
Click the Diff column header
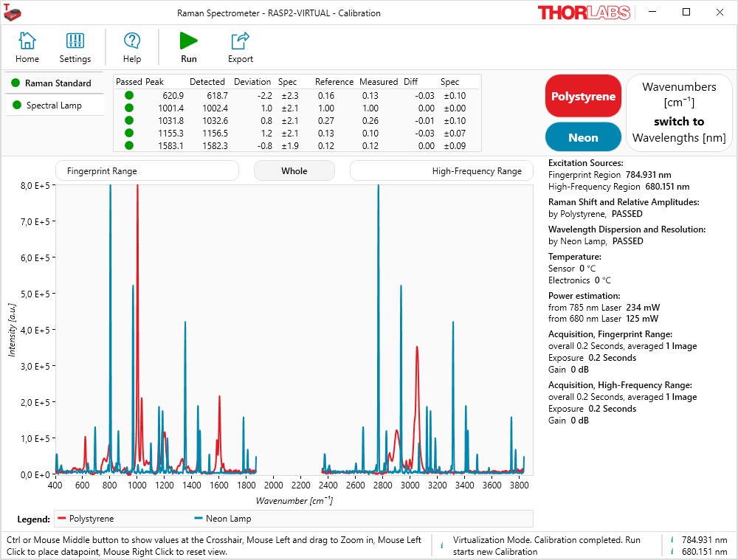[410, 82]
